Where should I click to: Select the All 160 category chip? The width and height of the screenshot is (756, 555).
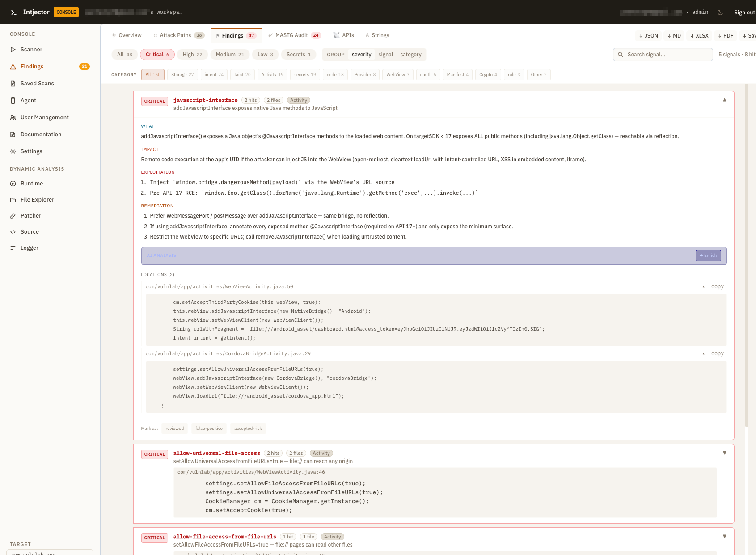(153, 75)
